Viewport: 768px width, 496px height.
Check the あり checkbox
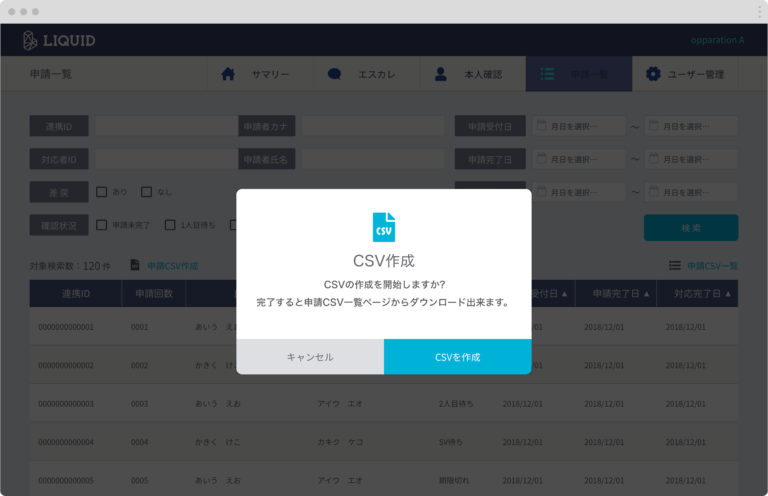101,192
